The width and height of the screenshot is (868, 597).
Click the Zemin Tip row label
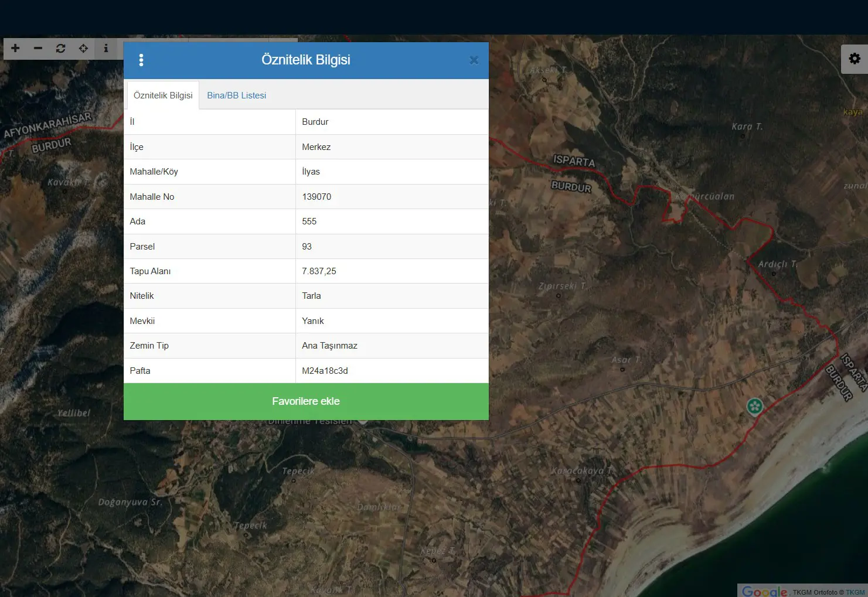(x=149, y=346)
